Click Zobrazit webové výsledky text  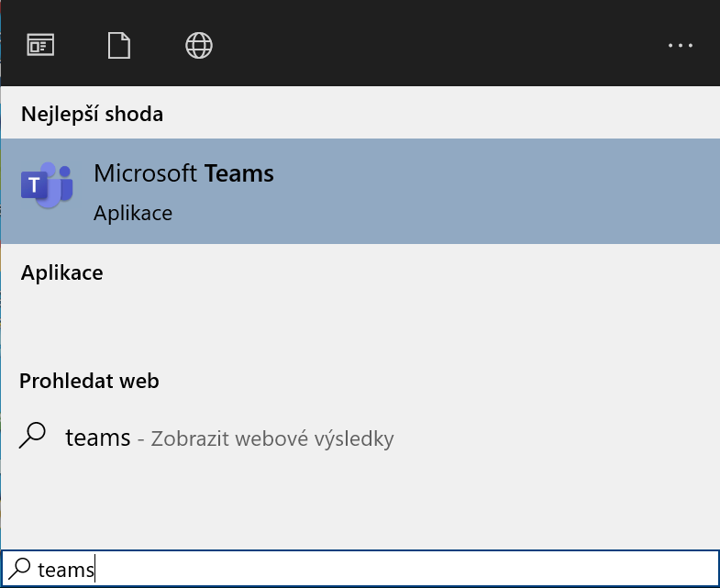click(x=272, y=438)
